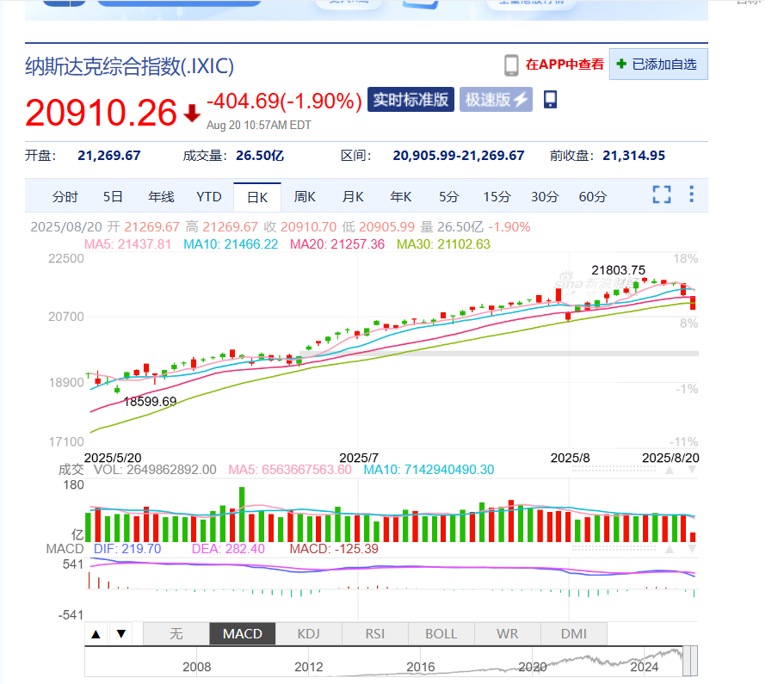Viewport: 784px width, 684px height.
Task: Click the VOL: 2649862892.00 value
Action: (155, 470)
